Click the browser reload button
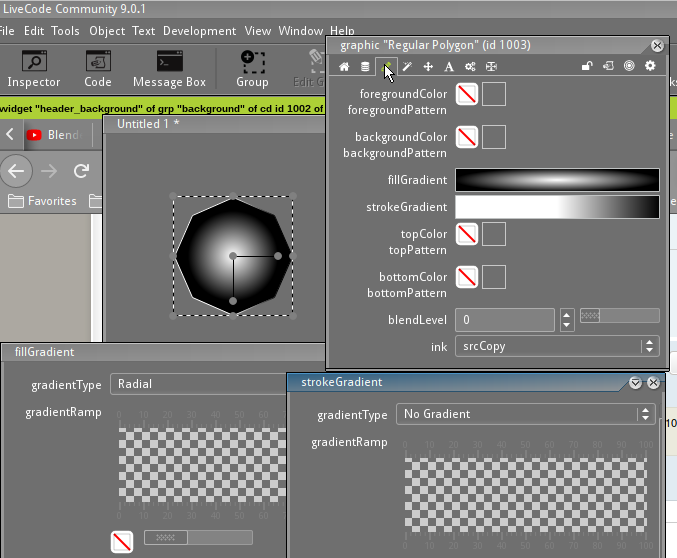The height and width of the screenshot is (558, 677). 82,171
